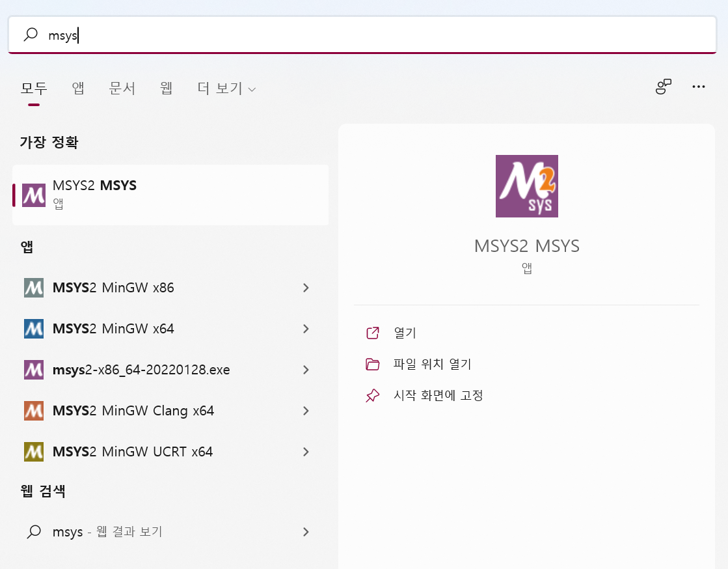Expand MSYS2 MinGW x64 details chevron
Screen dimensions: 728x569
(306, 328)
